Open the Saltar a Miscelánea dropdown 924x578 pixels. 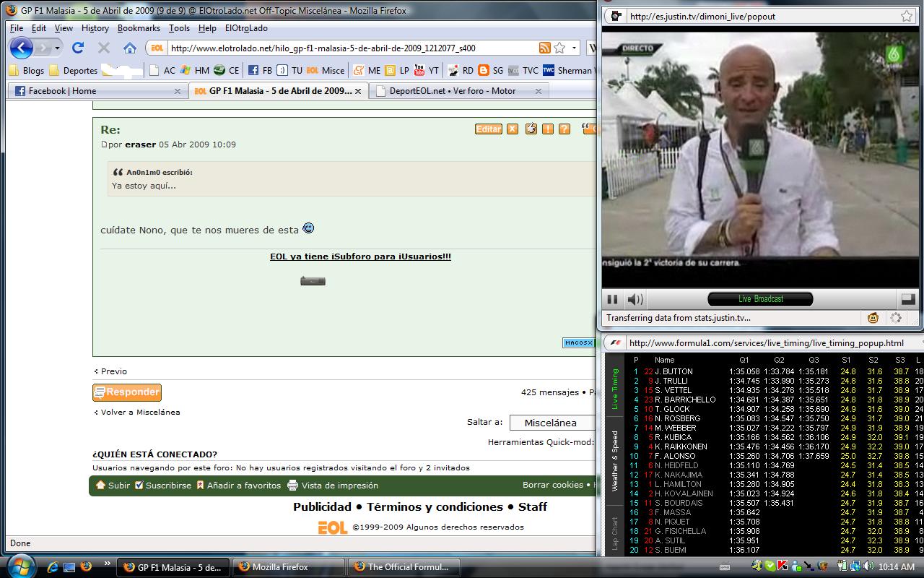(x=552, y=423)
